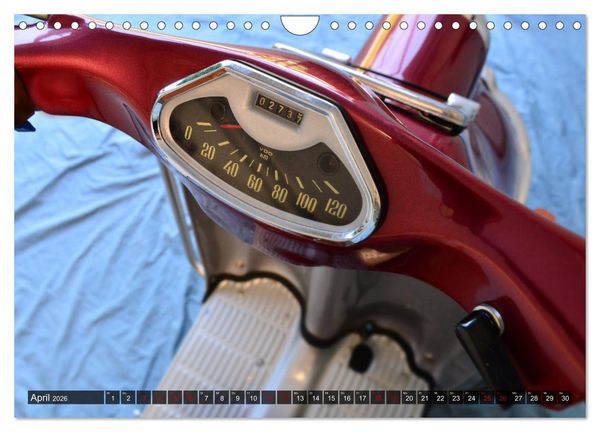
Task: Select day 20 in the date row
Action: (409, 398)
